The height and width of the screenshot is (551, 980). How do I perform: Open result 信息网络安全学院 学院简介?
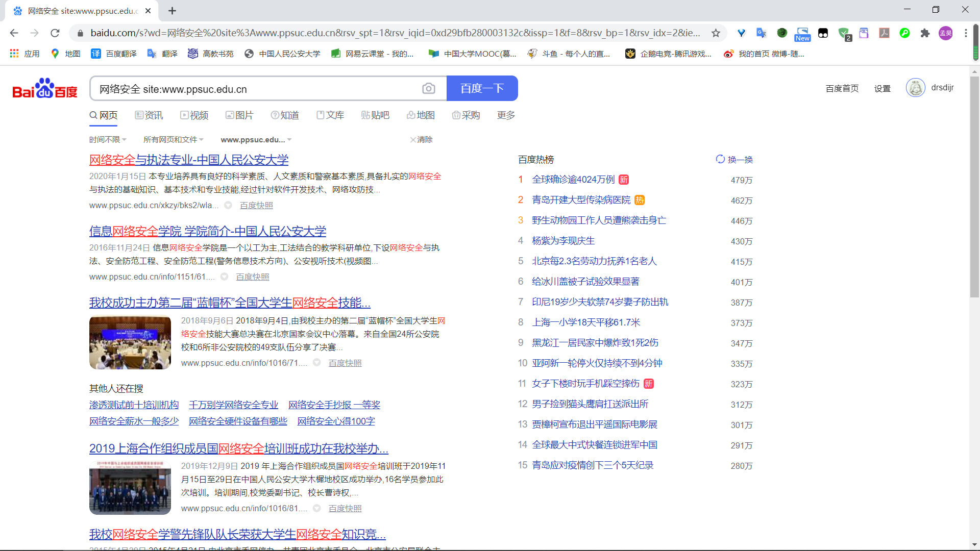(x=208, y=232)
